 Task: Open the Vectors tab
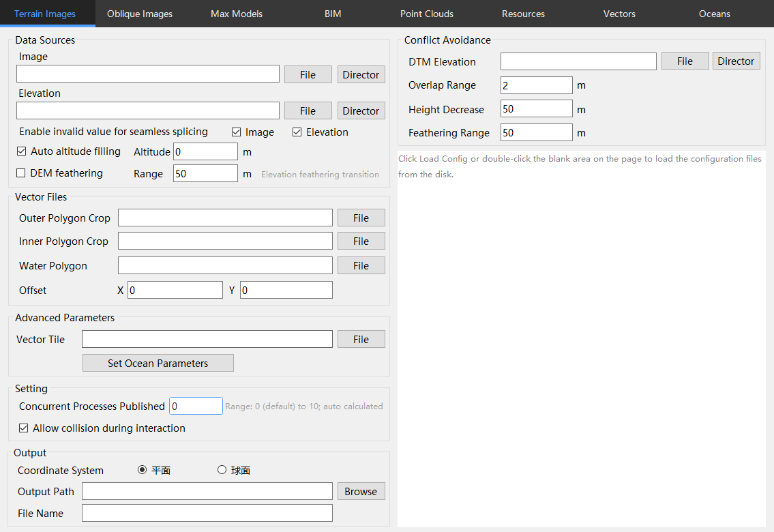pos(619,14)
